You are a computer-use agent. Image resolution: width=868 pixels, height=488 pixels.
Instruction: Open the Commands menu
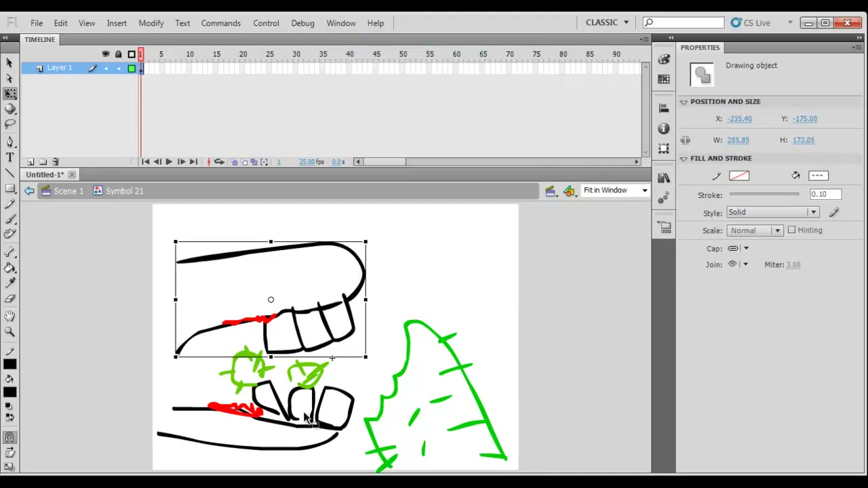point(220,23)
